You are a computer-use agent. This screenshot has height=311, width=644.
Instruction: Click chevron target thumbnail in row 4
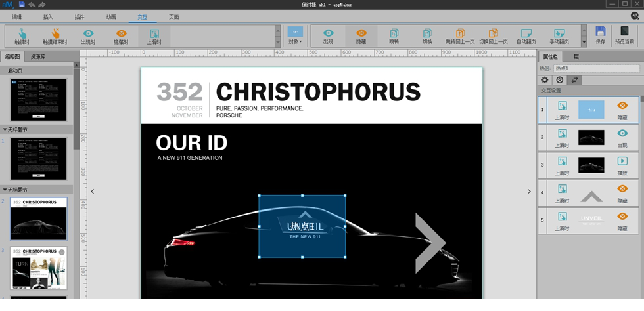coord(591,197)
